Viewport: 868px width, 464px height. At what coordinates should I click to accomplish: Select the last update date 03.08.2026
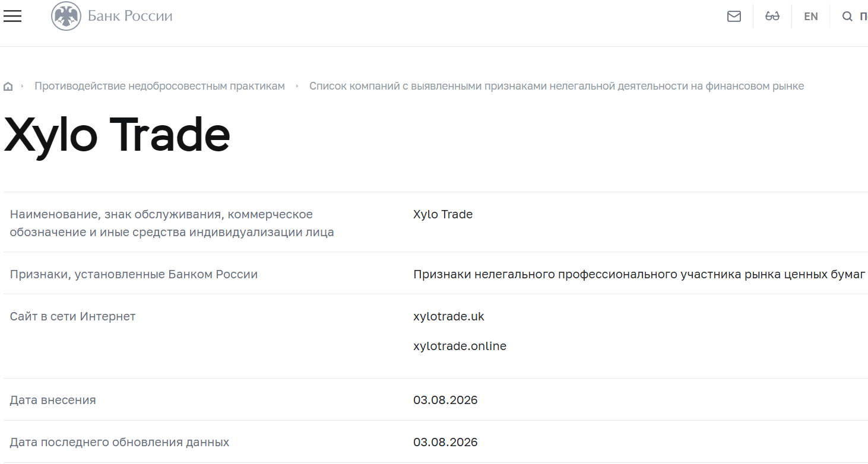[x=445, y=442]
